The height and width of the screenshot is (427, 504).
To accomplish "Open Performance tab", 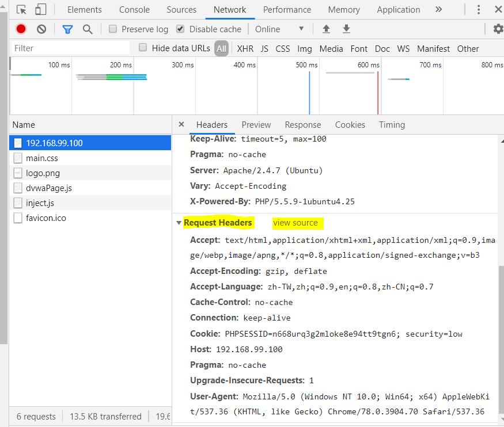I will [287, 10].
